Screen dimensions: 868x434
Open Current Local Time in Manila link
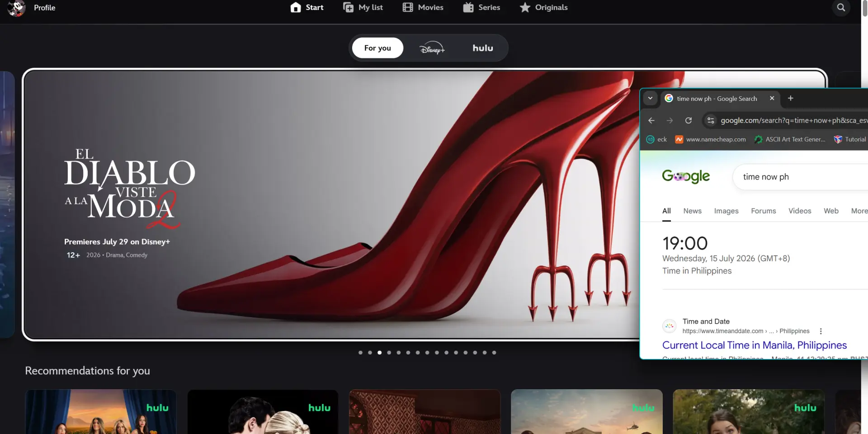754,345
